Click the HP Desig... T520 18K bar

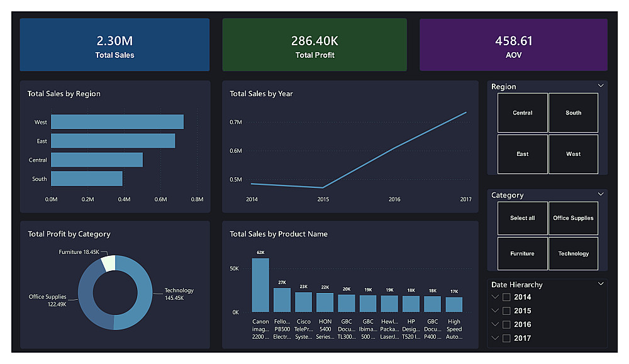pos(411,304)
